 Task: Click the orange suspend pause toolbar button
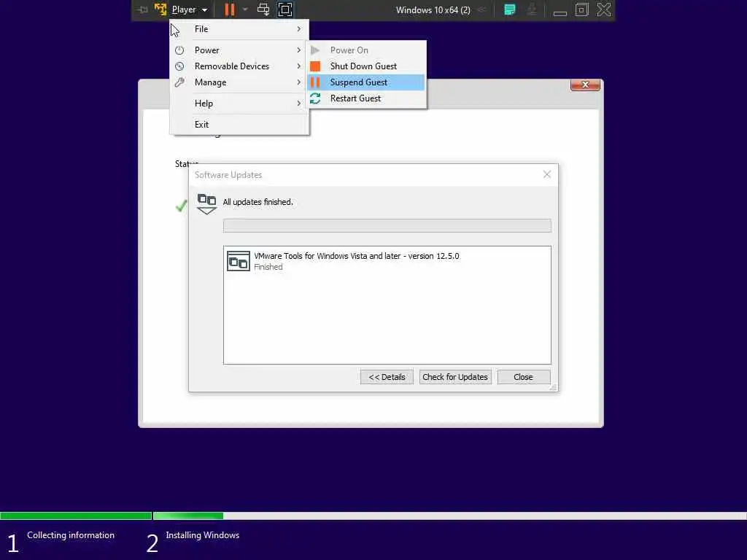(230, 9)
